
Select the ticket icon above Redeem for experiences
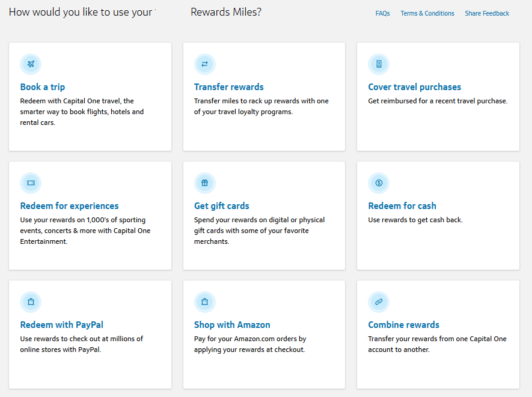[x=31, y=183]
